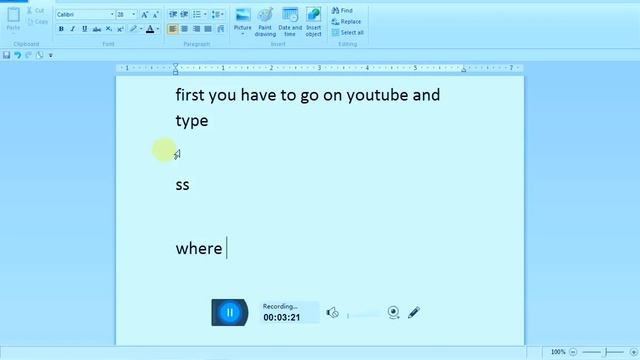640x360 pixels.
Task: Toggle Strikethrough formatting
Action: tap(96, 29)
